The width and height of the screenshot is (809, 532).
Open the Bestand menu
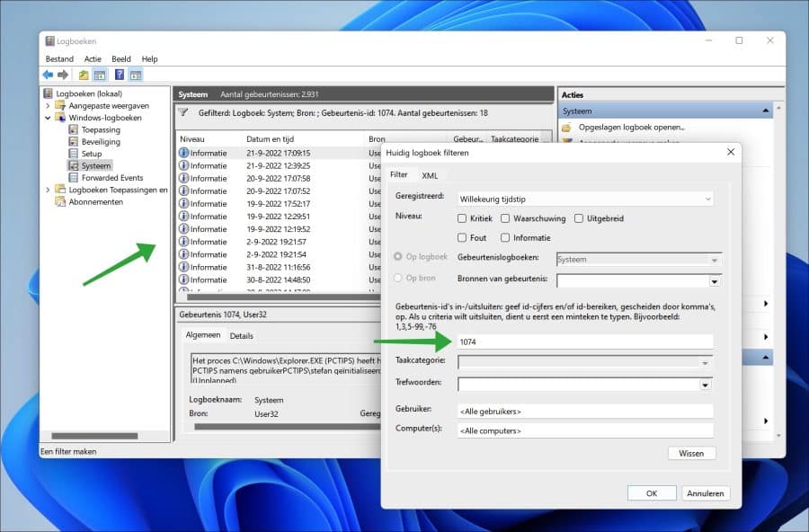[59, 58]
